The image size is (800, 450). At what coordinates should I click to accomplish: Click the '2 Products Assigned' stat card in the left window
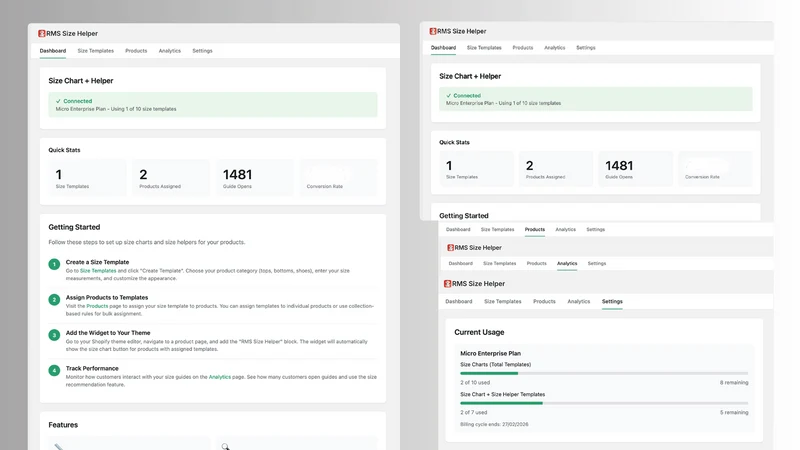coord(171,178)
